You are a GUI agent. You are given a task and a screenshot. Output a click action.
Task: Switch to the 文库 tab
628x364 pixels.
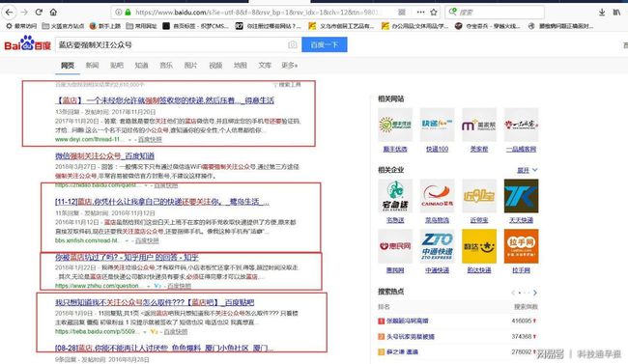(265, 65)
